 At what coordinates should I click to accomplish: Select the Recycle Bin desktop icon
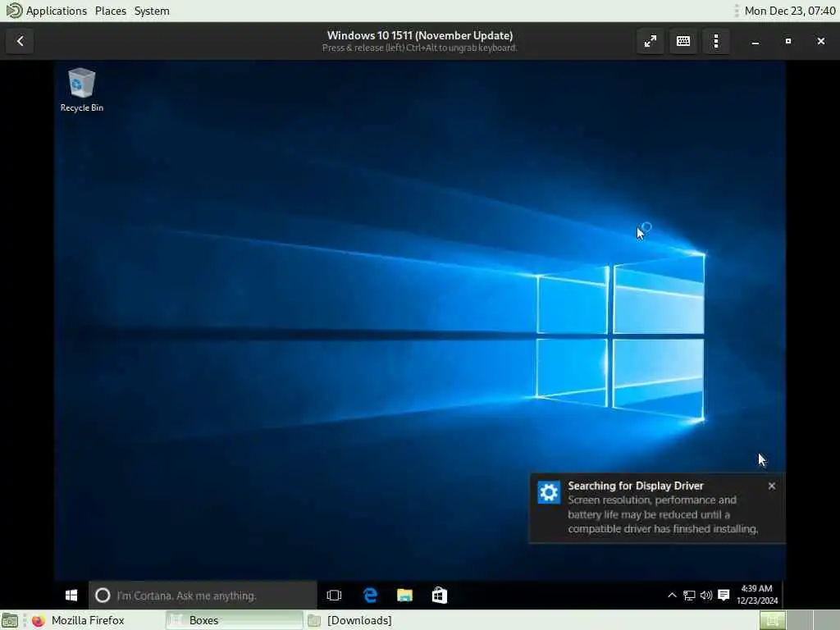coord(81,90)
